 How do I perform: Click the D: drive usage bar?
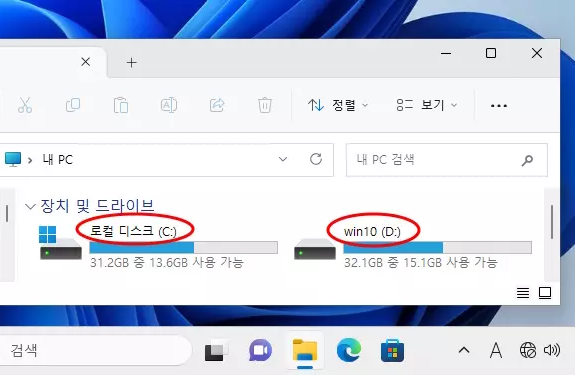point(437,247)
